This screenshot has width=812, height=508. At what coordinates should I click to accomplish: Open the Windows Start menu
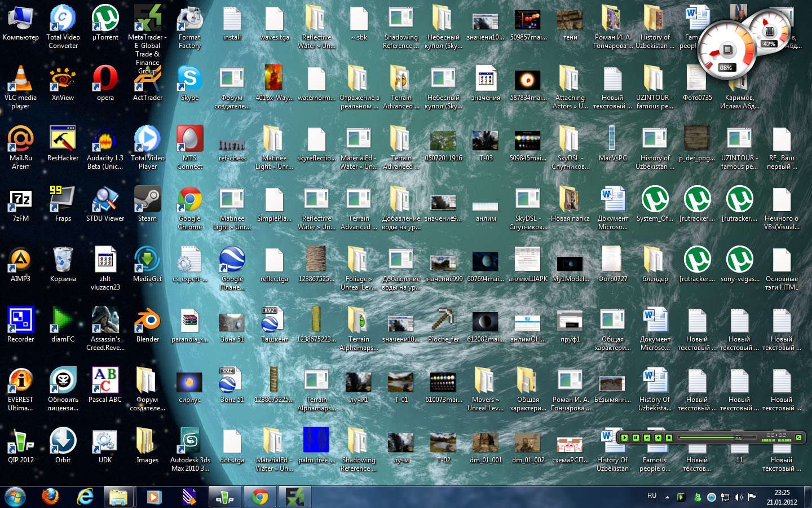coord(15,497)
